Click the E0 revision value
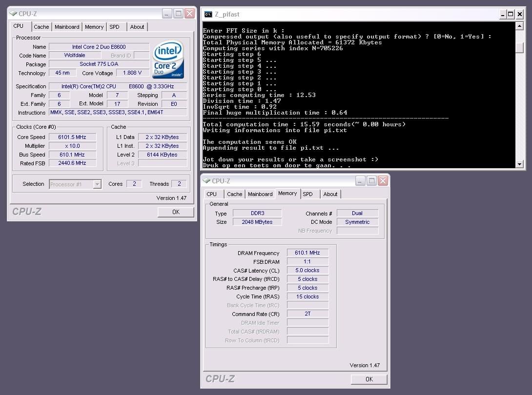 [x=174, y=104]
